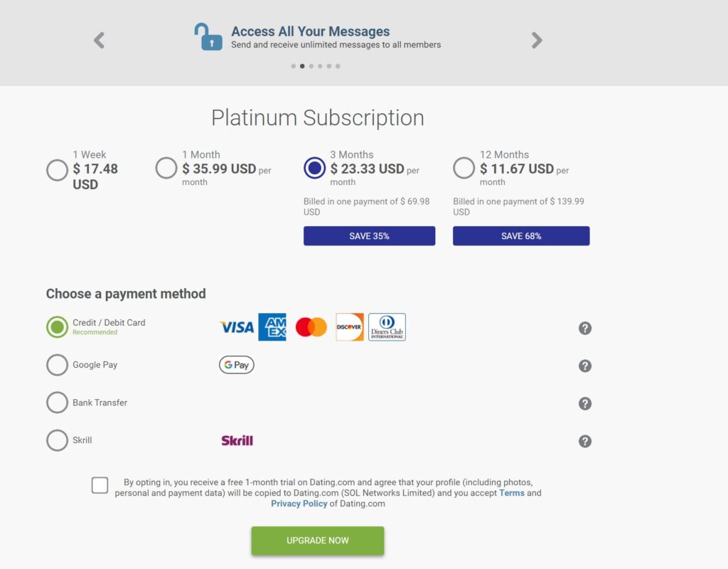Image resolution: width=728 pixels, height=569 pixels.
Task: Choose the 12 Months subscription option
Action: pos(464,169)
